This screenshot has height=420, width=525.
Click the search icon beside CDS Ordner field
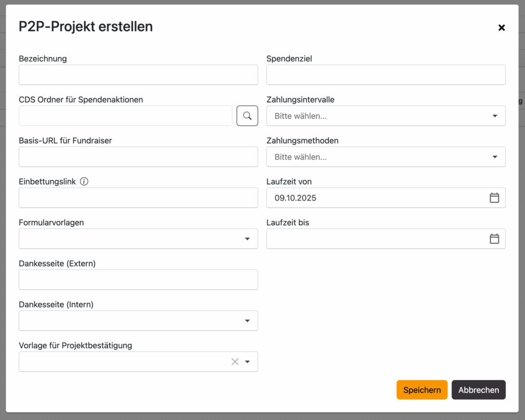(247, 116)
